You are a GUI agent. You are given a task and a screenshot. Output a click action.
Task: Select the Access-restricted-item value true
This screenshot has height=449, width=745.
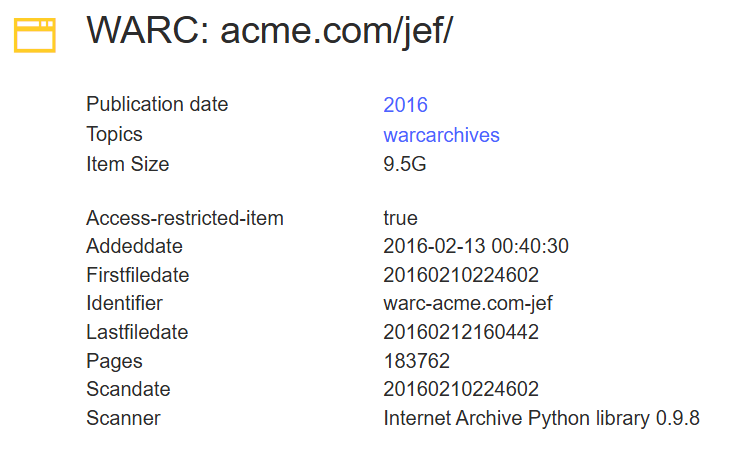400,218
